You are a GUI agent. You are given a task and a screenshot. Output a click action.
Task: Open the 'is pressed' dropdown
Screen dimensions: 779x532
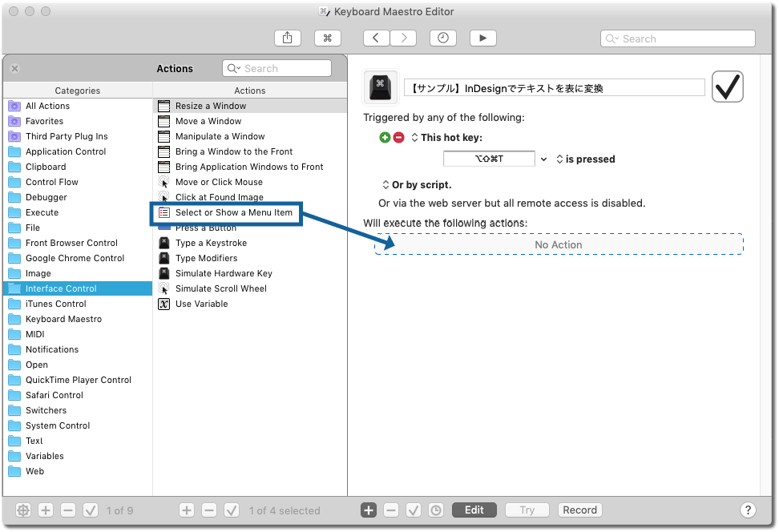click(x=559, y=159)
